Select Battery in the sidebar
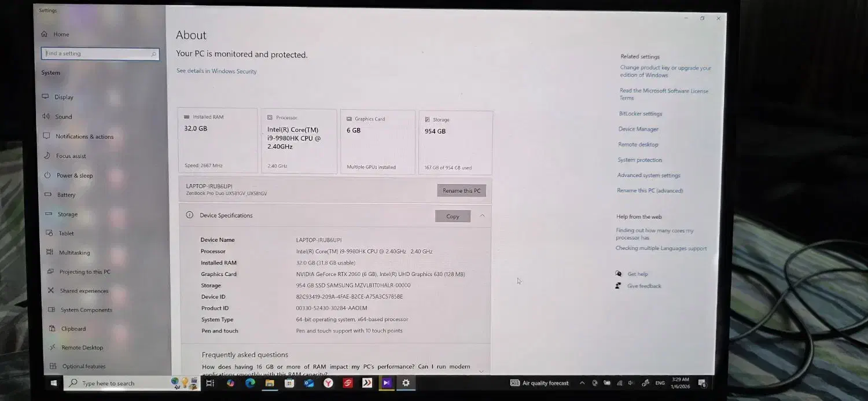 pos(66,195)
